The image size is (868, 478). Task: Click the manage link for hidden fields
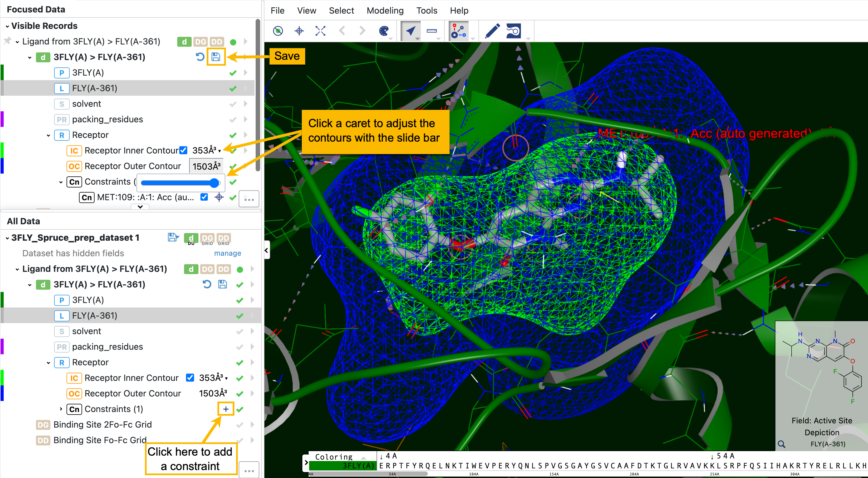(227, 253)
